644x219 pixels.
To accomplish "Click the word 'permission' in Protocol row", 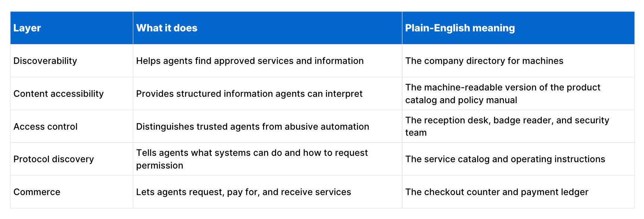I will (160, 166).
